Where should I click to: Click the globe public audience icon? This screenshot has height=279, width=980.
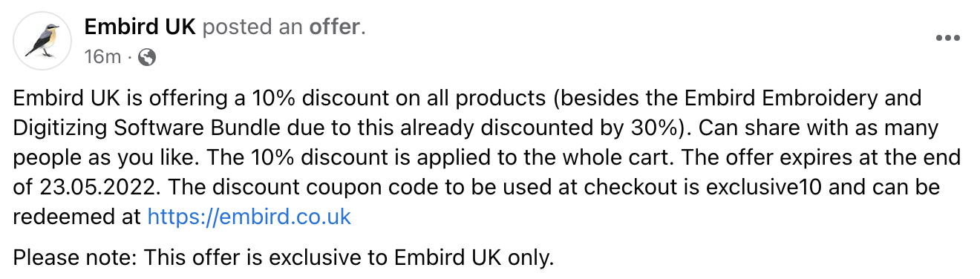pyautogui.click(x=147, y=57)
